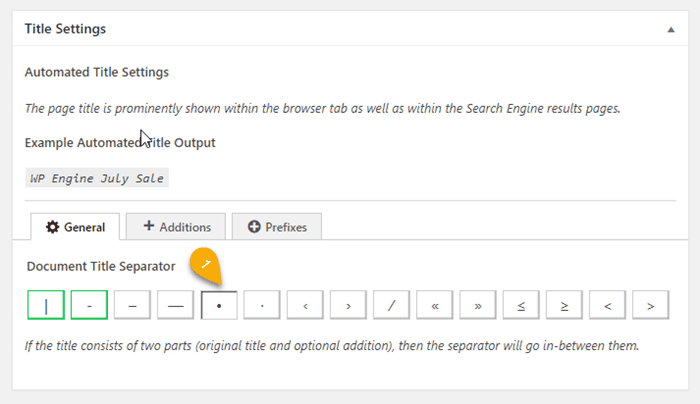Select the double left guillemet separator

(x=435, y=305)
